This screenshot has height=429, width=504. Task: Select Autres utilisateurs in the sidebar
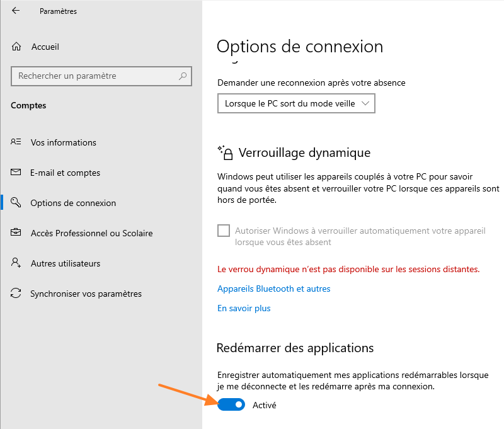coord(65,263)
